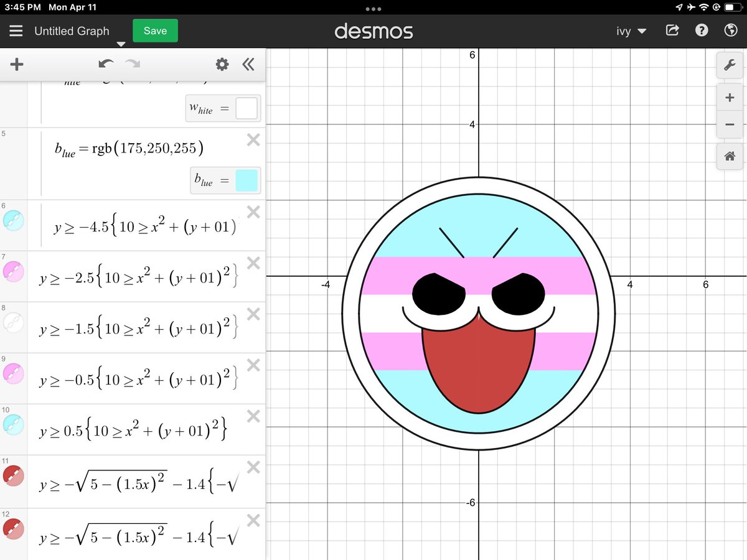Click the Save button
This screenshot has width=747, height=560.
[x=155, y=30]
